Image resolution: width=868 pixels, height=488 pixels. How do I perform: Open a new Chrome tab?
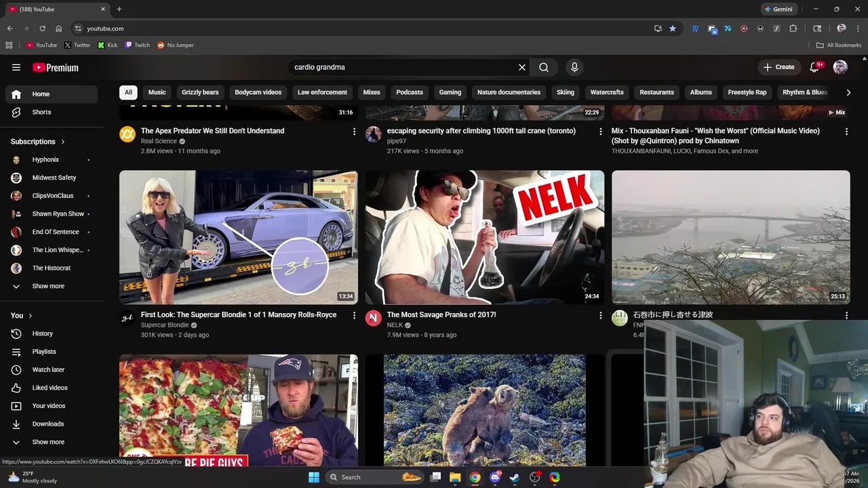click(119, 9)
